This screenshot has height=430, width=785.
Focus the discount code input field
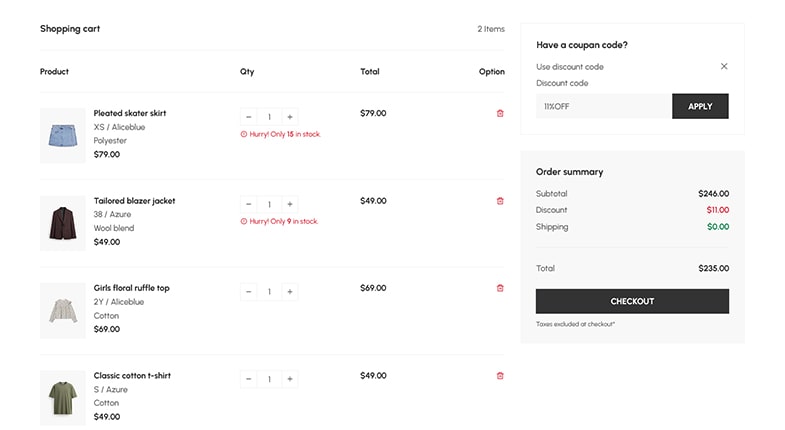pos(603,106)
